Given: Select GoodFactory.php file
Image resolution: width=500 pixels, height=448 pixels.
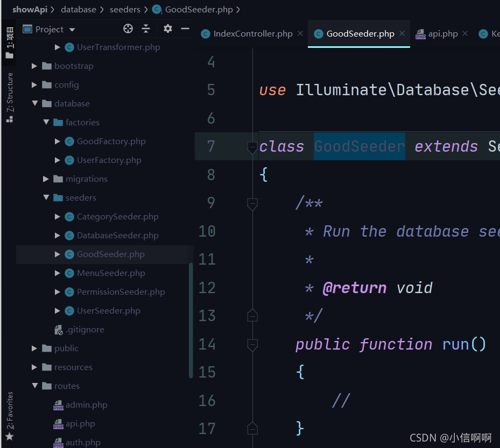Looking at the screenshot, I should [111, 141].
